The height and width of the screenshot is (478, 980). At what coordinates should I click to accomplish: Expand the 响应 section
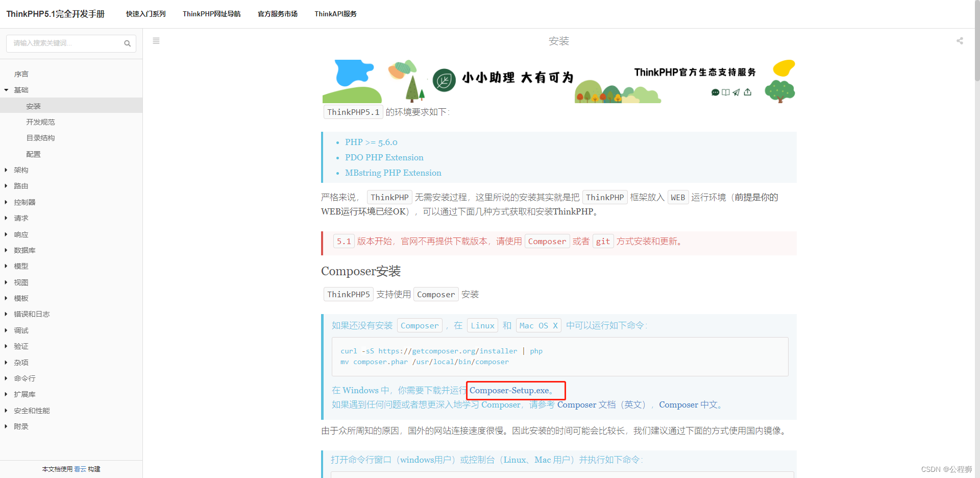(x=6, y=234)
